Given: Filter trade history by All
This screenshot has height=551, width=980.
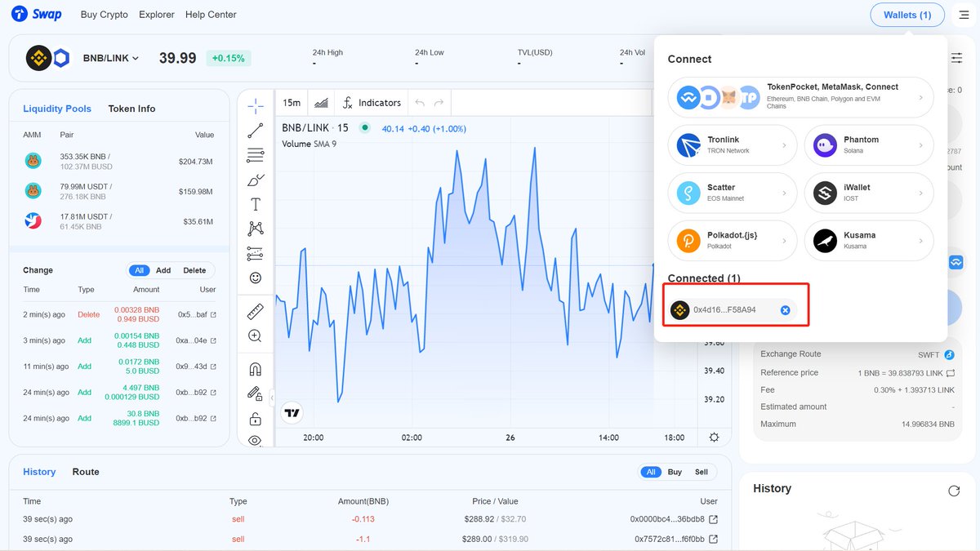Looking at the screenshot, I should tap(651, 472).
